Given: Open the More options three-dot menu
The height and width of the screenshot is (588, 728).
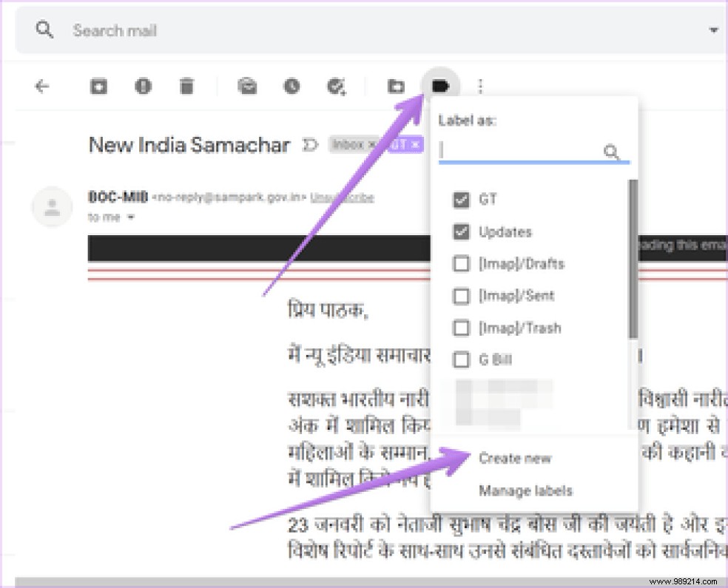Looking at the screenshot, I should pyautogui.click(x=480, y=86).
